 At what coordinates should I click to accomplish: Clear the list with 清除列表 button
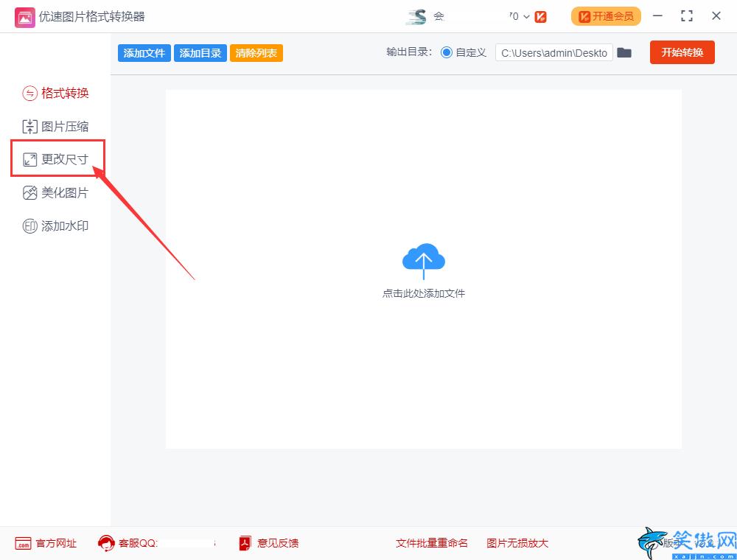[x=256, y=53]
